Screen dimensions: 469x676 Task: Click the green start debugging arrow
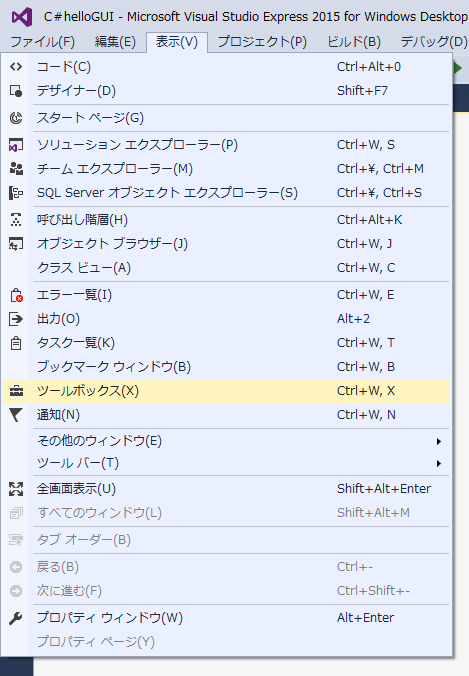pos(458,68)
